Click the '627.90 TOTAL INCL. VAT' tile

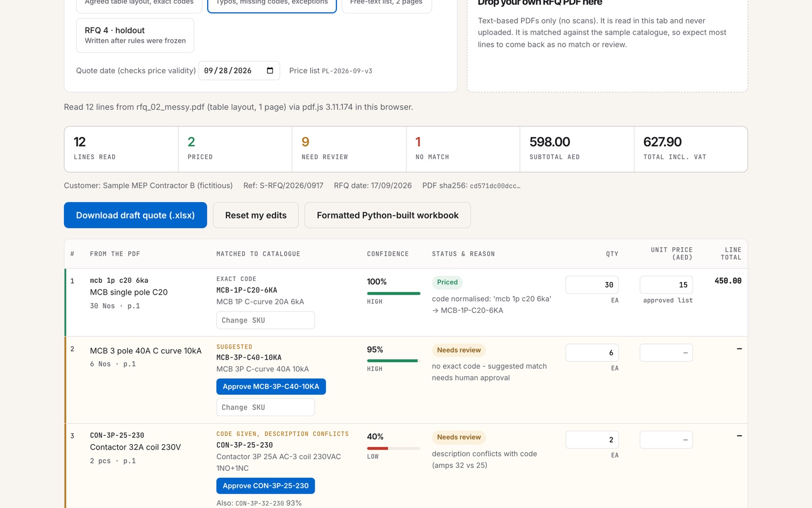click(x=691, y=149)
